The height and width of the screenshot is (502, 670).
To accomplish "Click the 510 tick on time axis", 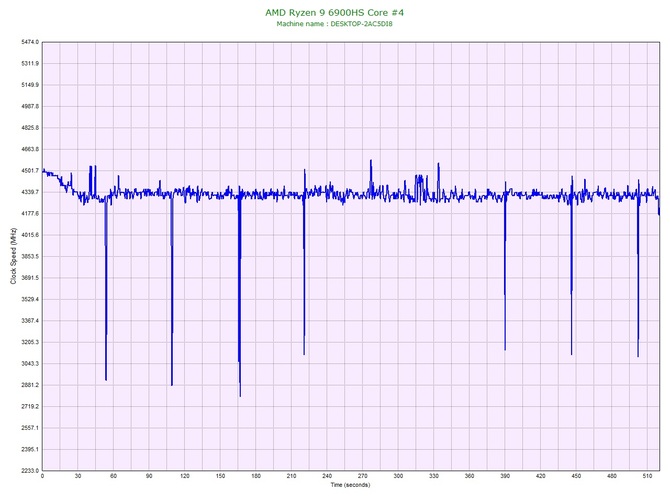I will [x=647, y=476].
